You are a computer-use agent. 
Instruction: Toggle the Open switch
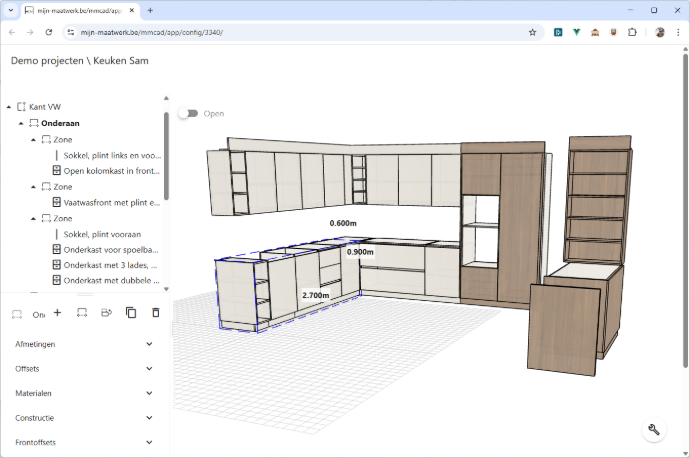(x=187, y=113)
